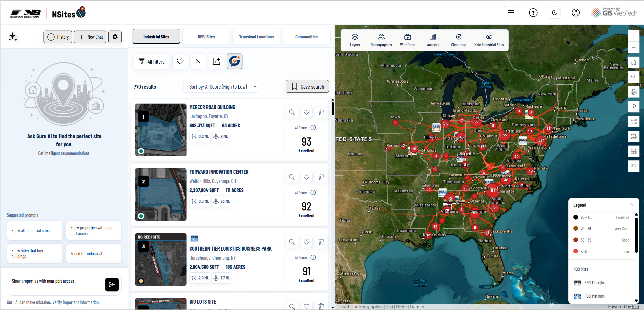Viewport: 644px width, 310px height.
Task: Toggle dark mode with the moon icon
Action: [554, 13]
